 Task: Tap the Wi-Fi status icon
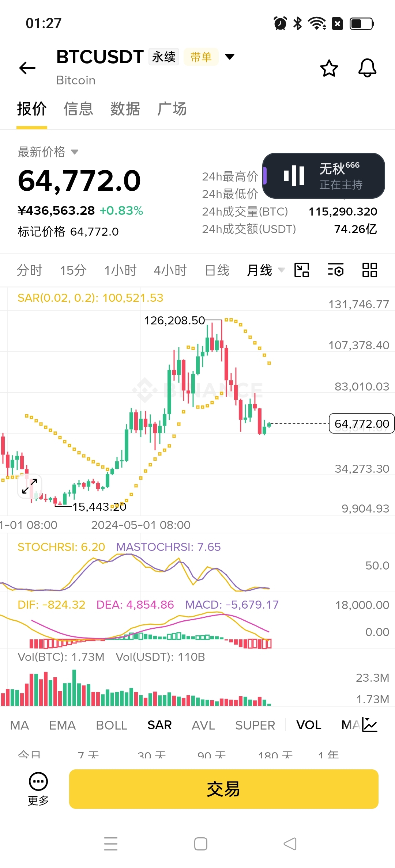point(317,23)
